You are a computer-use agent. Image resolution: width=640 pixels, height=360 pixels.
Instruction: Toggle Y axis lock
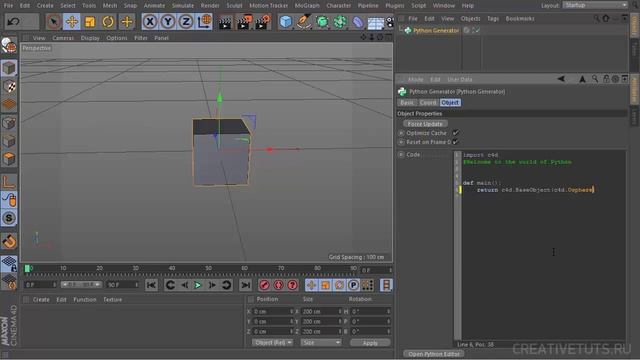click(x=168, y=22)
